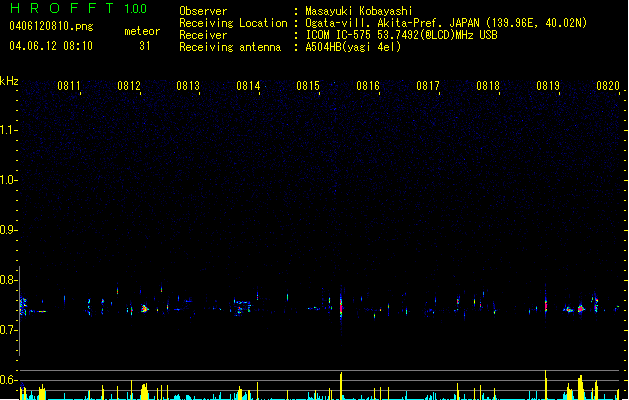Select observer name Masayuki Kobayashi
The image size is (629, 400).
[359, 11]
